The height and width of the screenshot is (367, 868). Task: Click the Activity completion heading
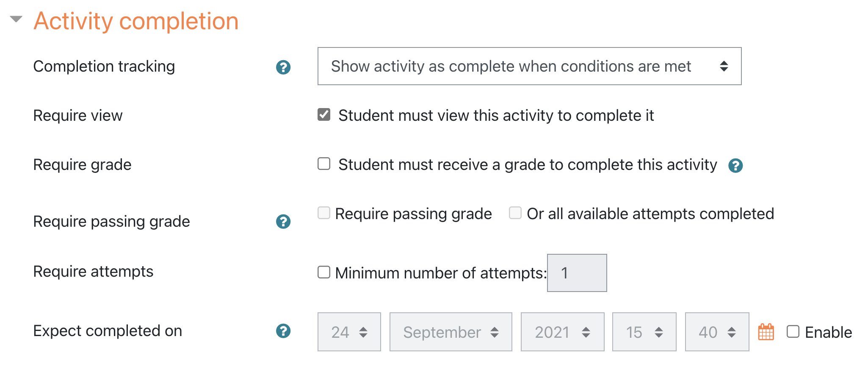coord(136,21)
